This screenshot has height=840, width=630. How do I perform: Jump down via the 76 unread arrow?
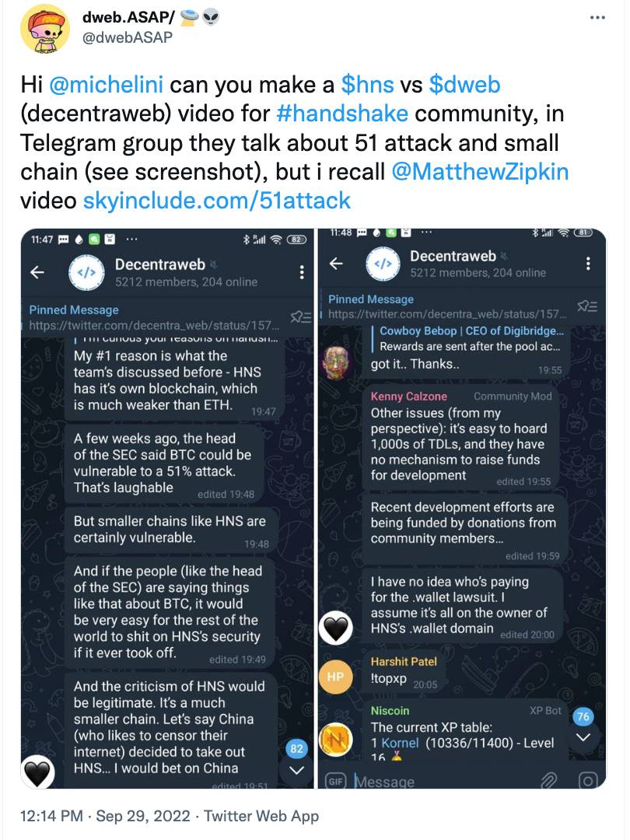[583, 737]
